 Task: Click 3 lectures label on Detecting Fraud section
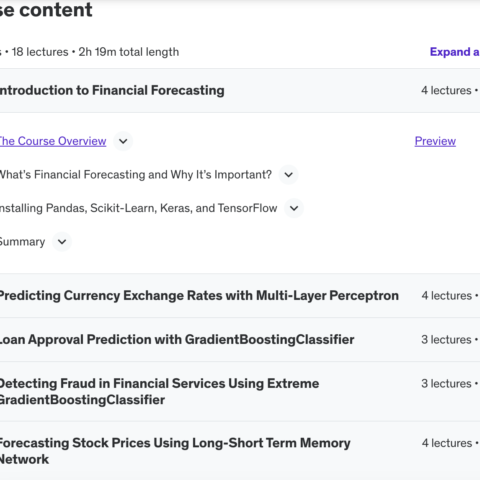tap(446, 384)
